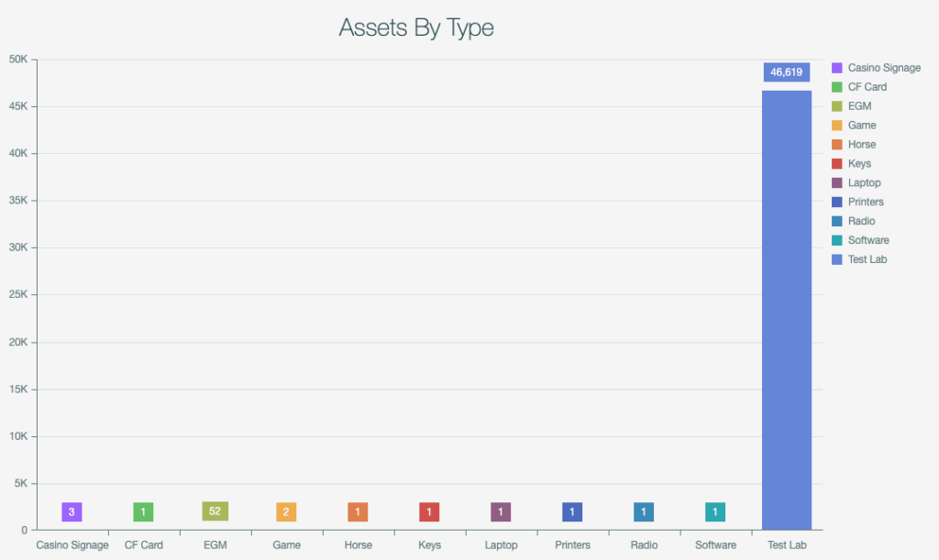Image resolution: width=939 pixels, height=560 pixels.
Task: Click the Casino Signage legend color swatch
Action: [836, 68]
